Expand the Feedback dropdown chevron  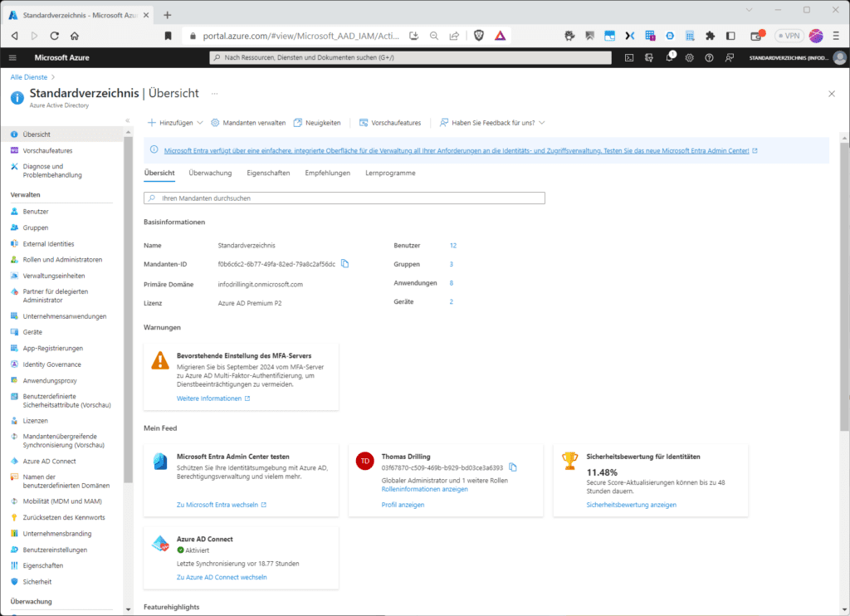[x=541, y=123]
